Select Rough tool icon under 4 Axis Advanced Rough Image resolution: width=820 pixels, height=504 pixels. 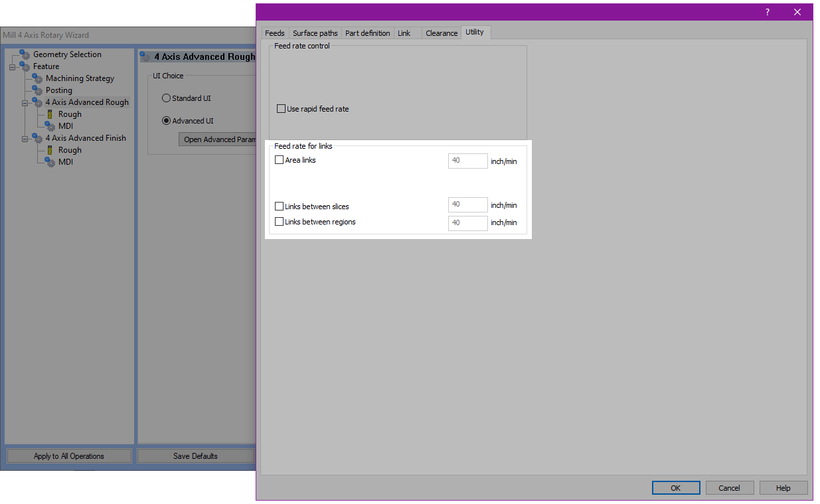[x=50, y=114]
